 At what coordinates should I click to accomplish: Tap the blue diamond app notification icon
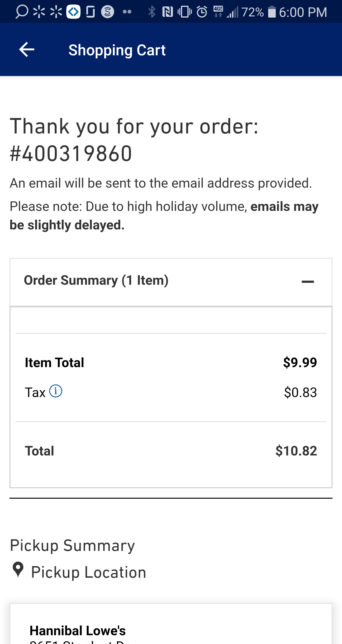[x=73, y=12]
